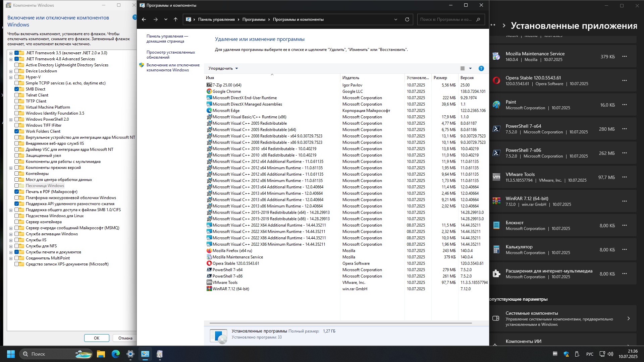Enable Подсистема Windows для Linux checkbox
The height and width of the screenshot is (362, 644).
(16, 216)
